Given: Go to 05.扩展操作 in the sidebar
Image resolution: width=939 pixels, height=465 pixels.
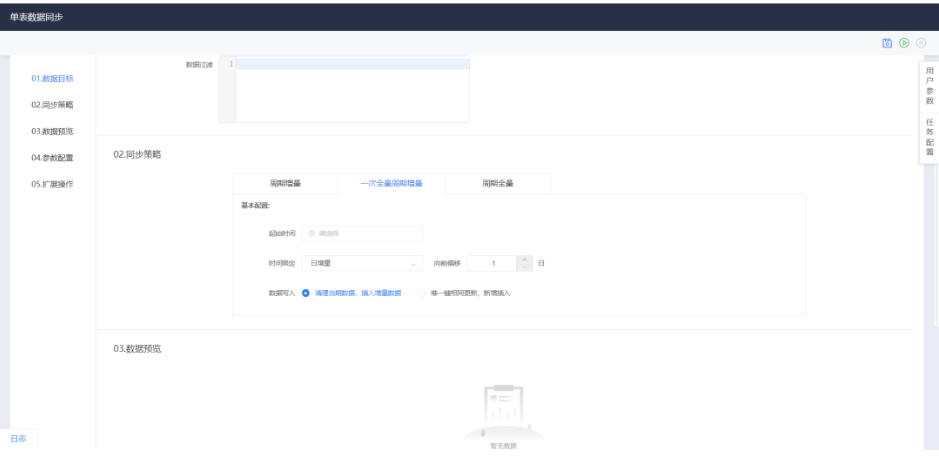Looking at the screenshot, I should tap(52, 184).
